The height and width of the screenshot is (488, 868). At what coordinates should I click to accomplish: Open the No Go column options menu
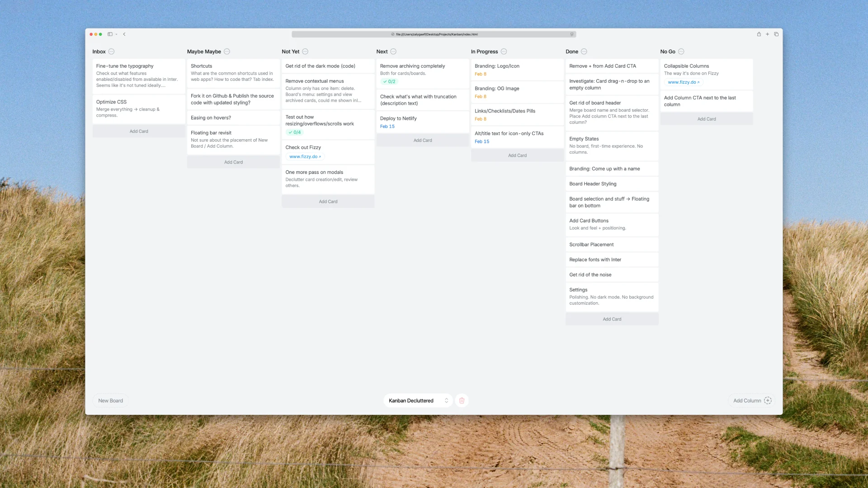point(681,52)
